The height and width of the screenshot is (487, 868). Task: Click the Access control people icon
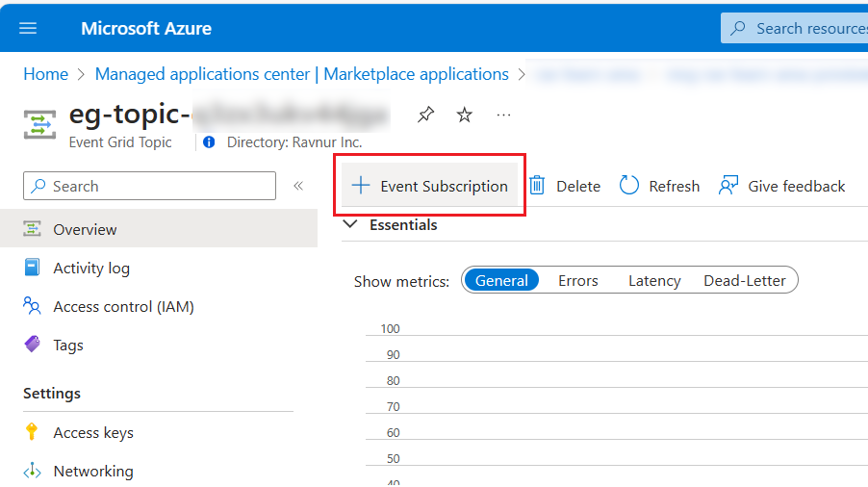32,305
